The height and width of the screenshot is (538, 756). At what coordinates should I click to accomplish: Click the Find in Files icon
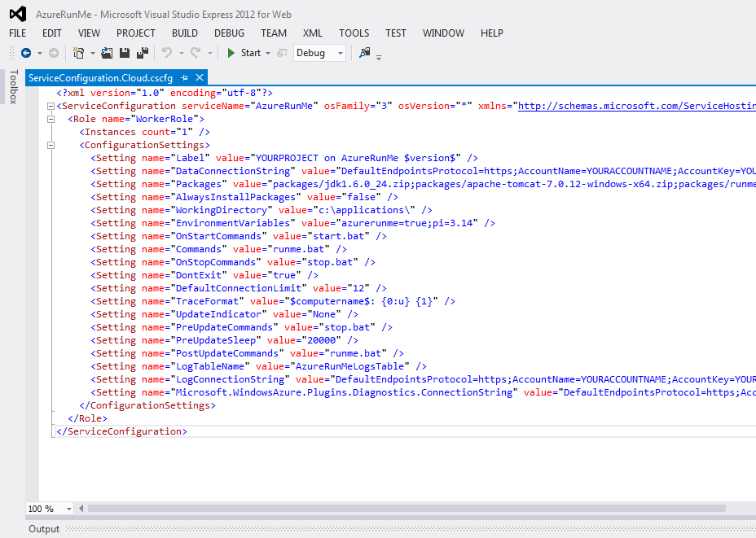(x=364, y=53)
